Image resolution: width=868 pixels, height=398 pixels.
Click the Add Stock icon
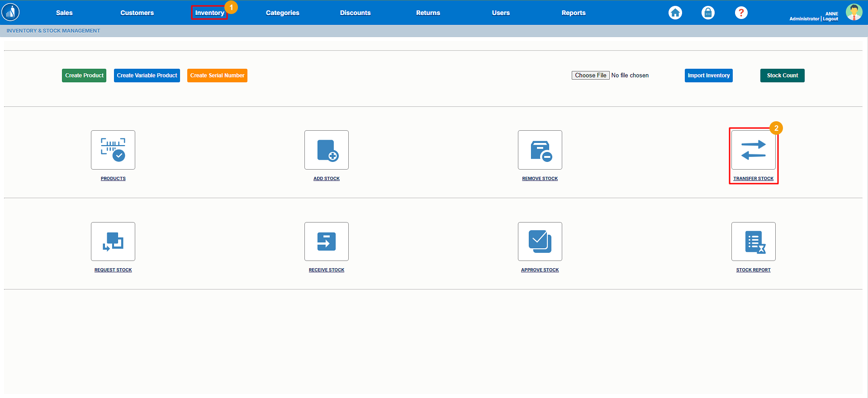coord(327,150)
